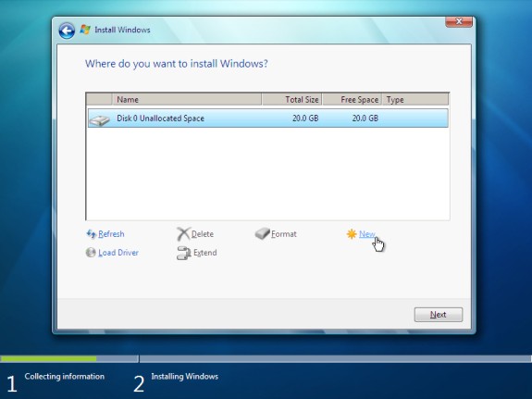The height and width of the screenshot is (399, 532).
Task: Click the New starburst icon
Action: [352, 234]
